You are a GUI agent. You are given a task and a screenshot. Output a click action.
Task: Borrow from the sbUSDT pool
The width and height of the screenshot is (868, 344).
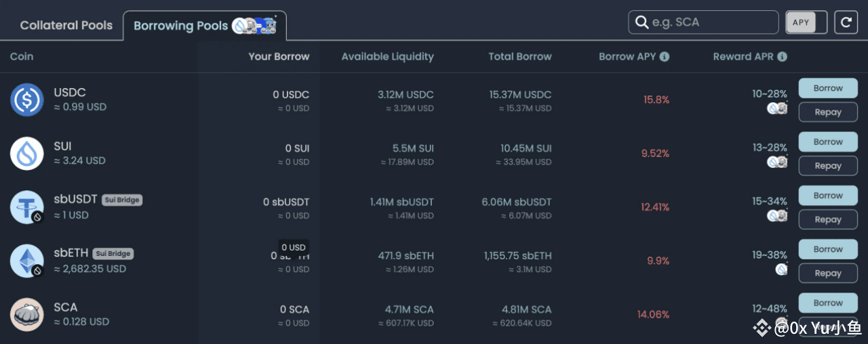[828, 196]
